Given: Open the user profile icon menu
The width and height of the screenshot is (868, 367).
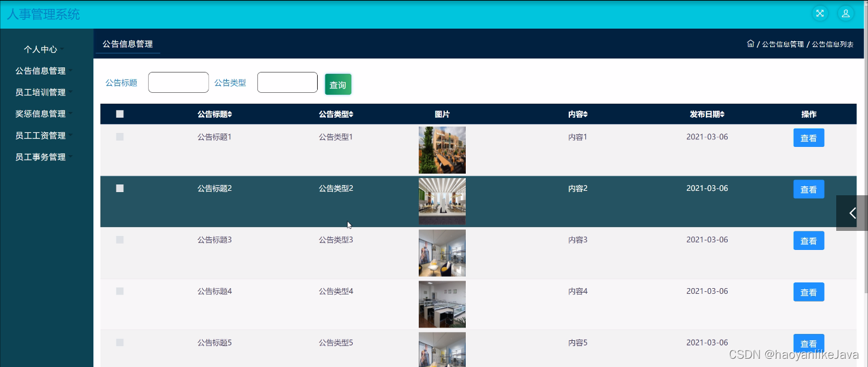Looking at the screenshot, I should click(x=846, y=13).
